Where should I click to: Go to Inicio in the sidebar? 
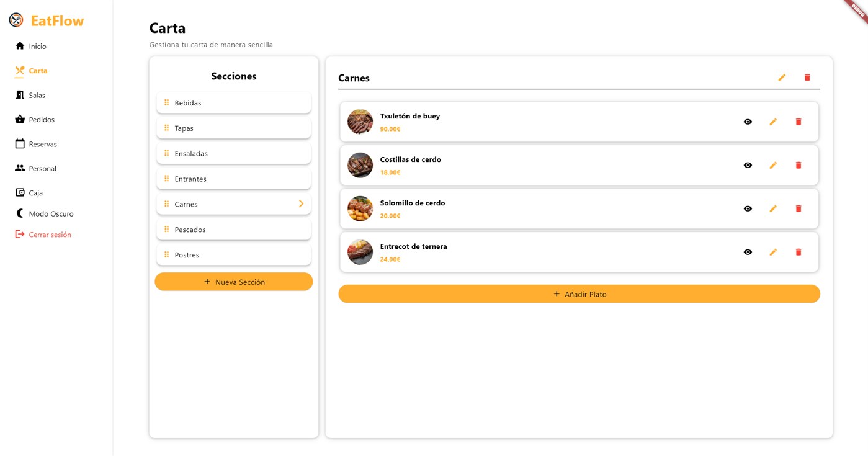coord(30,46)
